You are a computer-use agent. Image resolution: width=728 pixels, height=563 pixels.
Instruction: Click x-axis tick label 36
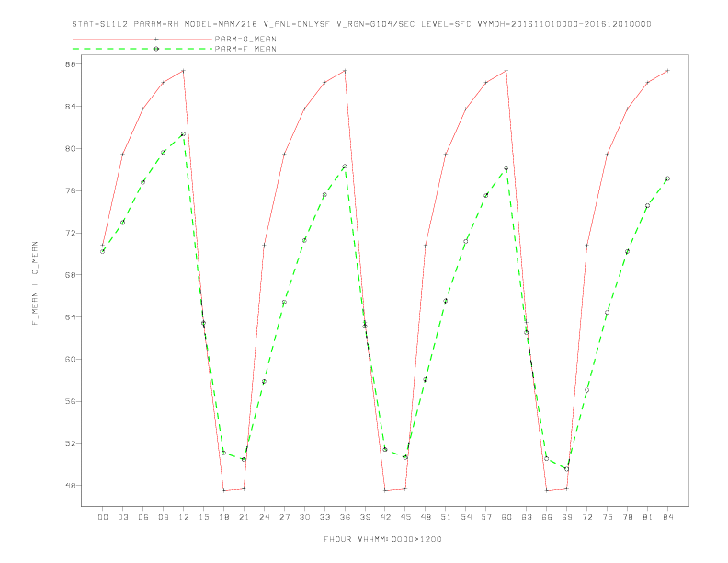click(345, 517)
